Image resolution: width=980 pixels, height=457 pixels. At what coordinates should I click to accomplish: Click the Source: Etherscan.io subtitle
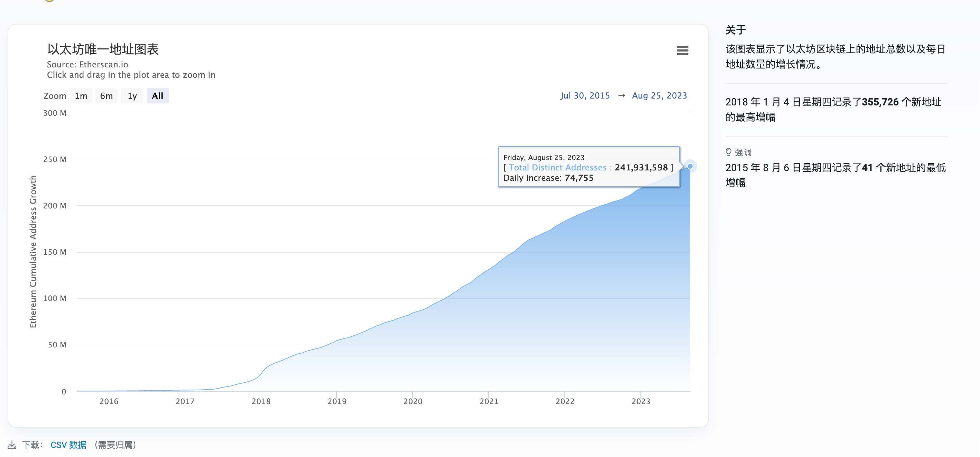(87, 64)
